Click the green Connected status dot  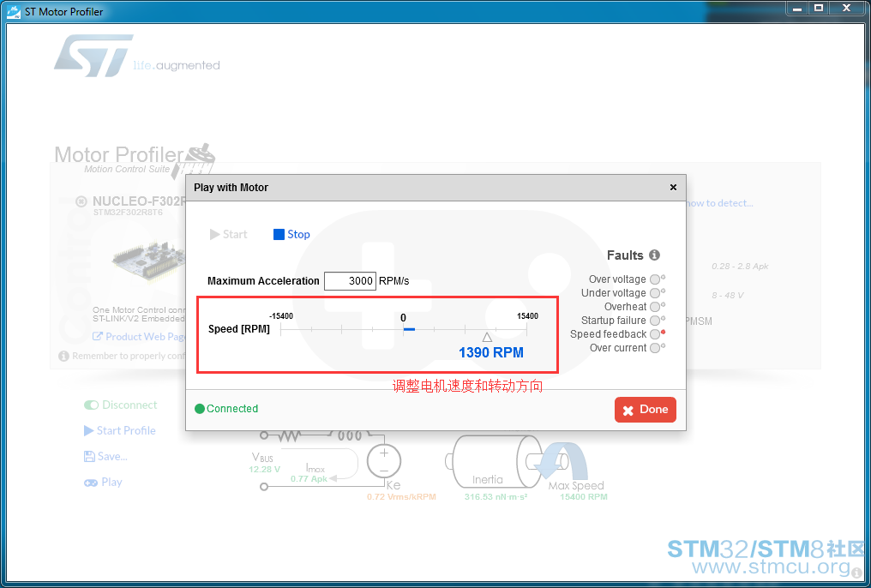click(200, 409)
